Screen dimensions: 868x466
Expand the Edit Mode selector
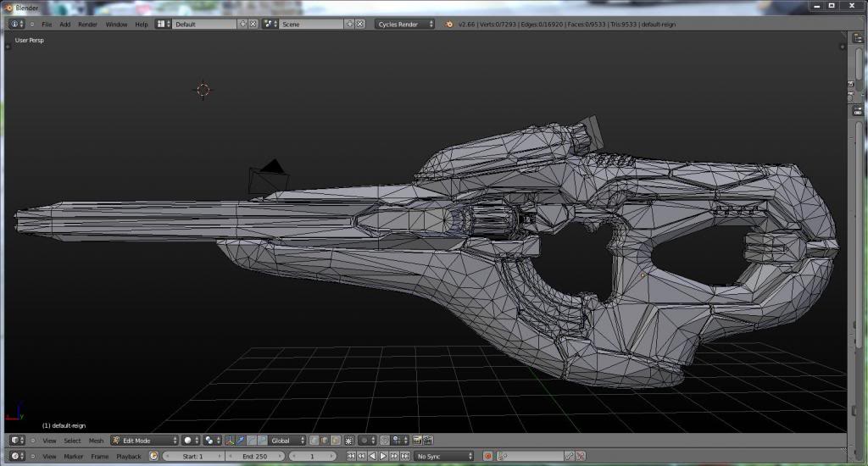[144, 441]
